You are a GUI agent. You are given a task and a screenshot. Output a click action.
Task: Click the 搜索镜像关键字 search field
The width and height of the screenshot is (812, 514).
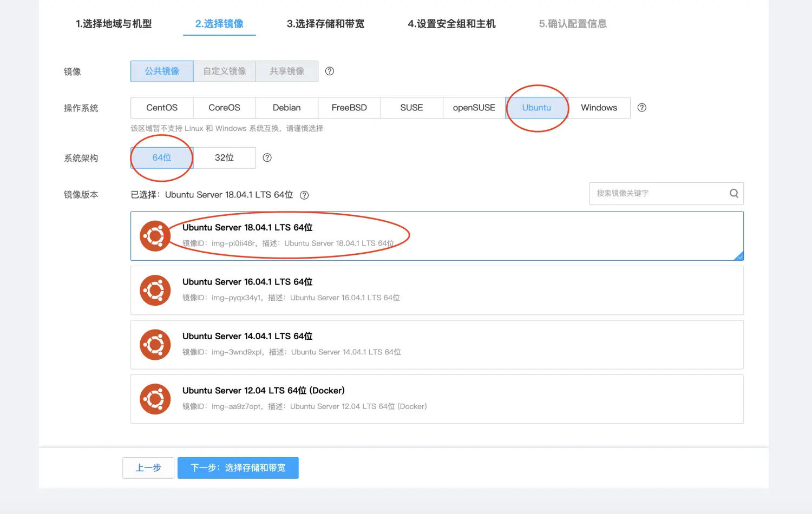(666, 194)
